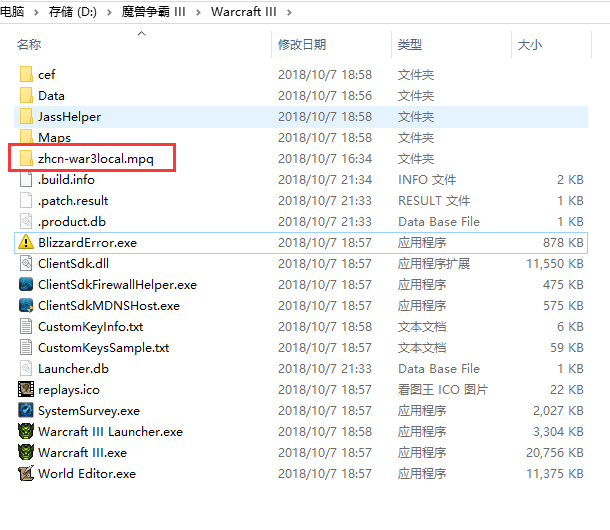Expand chevron after 存储 (D:) breadcrumb
This screenshot has height=530, width=610.
click(109, 12)
